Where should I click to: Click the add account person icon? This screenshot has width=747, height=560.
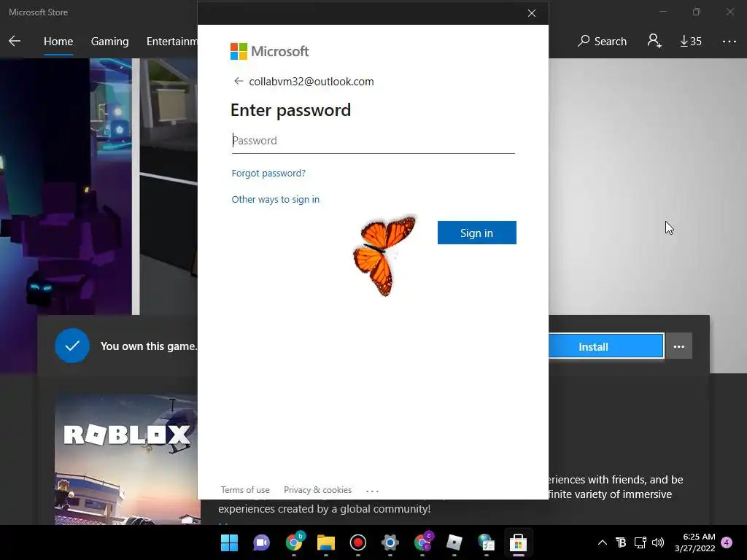654,41
